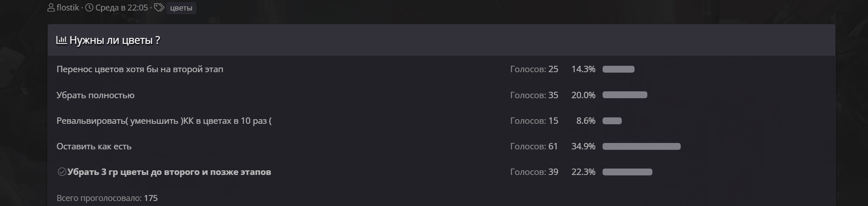868x206 pixels.
Task: Click the clock icon before Среда в 22:05
Action: (x=90, y=8)
